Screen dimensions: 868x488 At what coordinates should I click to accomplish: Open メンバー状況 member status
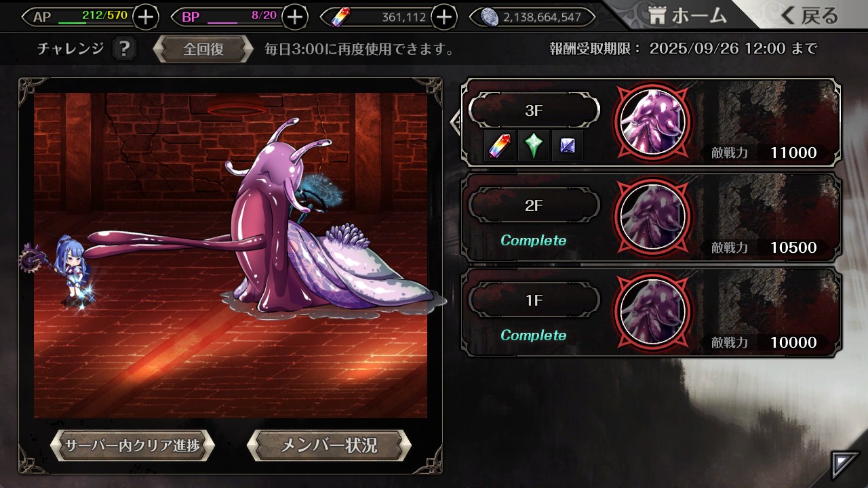tap(329, 445)
